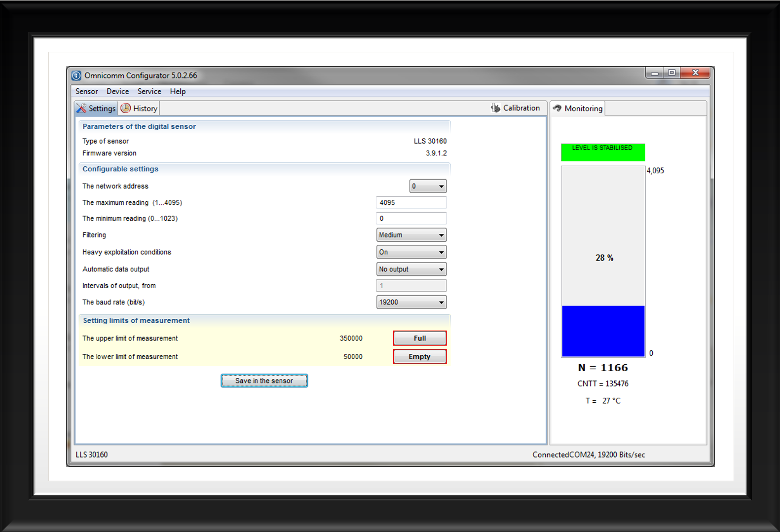Click the maximum reading input field

[411, 202]
